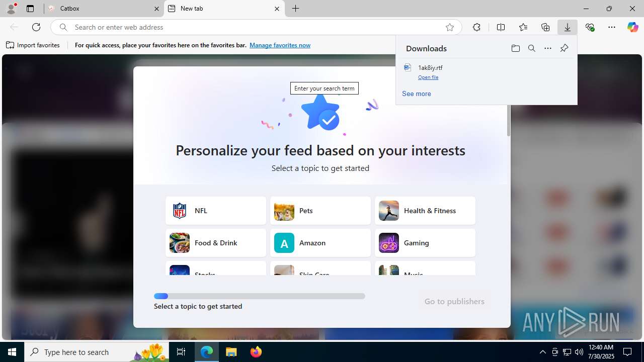Open more options in Downloads panel
The image size is (644, 362).
point(548,48)
